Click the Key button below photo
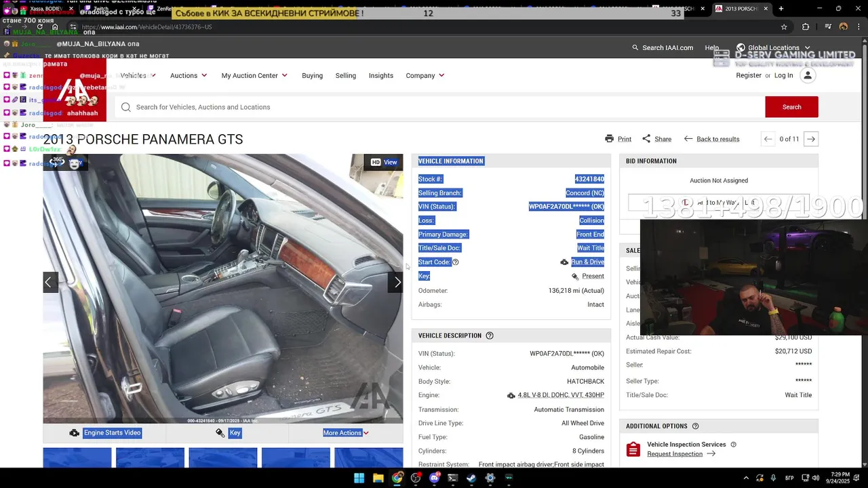This screenshot has width=868, height=488. click(229, 433)
